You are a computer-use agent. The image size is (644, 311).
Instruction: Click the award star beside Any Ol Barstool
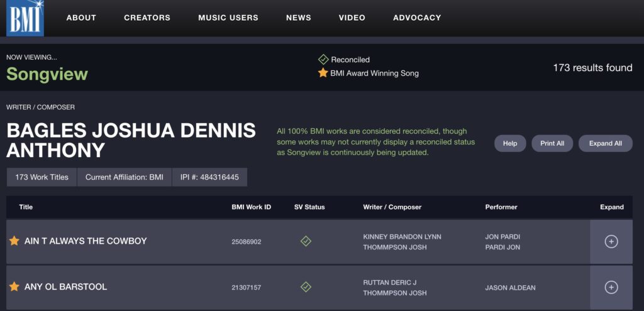point(14,286)
